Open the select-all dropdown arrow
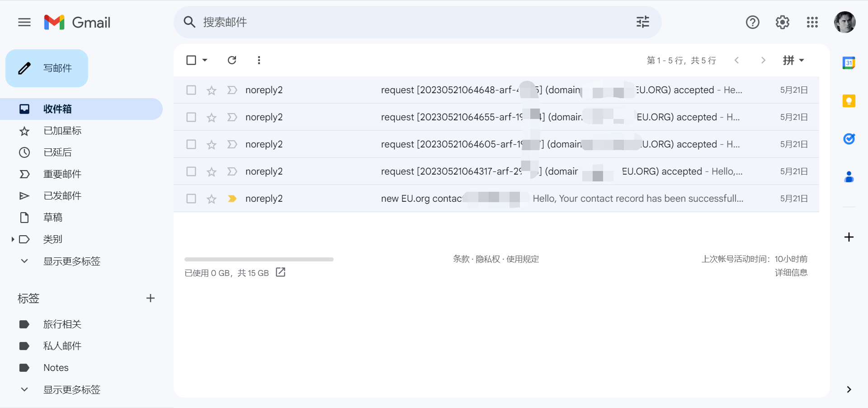Image resolution: width=868 pixels, height=408 pixels. (x=205, y=60)
